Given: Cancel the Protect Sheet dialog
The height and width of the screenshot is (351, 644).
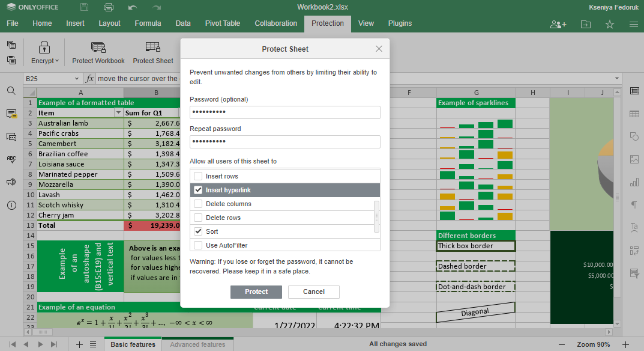Looking at the screenshot, I should pyautogui.click(x=313, y=291).
